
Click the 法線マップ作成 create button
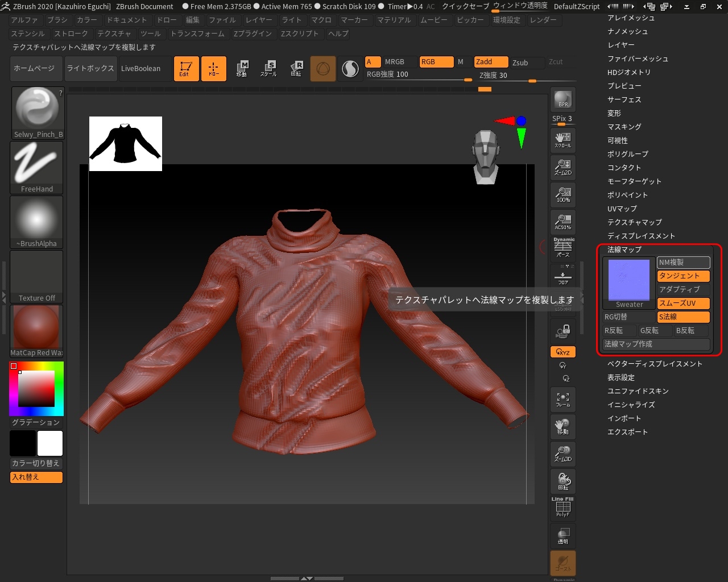coord(656,344)
